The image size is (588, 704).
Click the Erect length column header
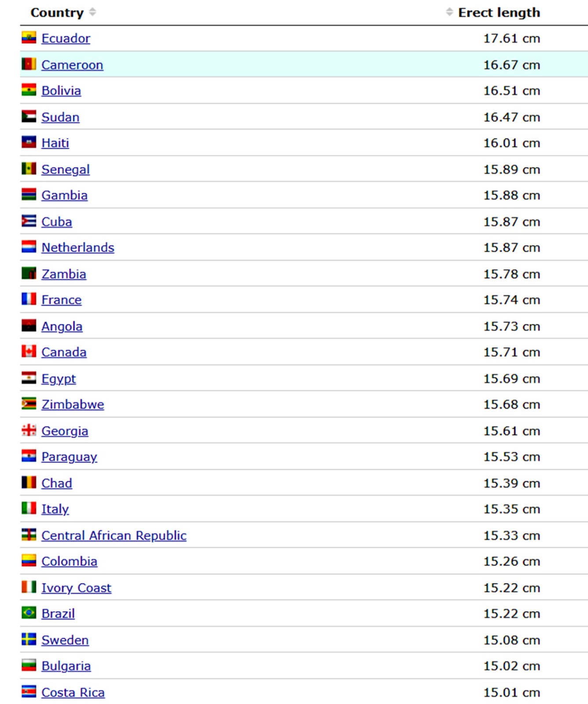click(499, 13)
